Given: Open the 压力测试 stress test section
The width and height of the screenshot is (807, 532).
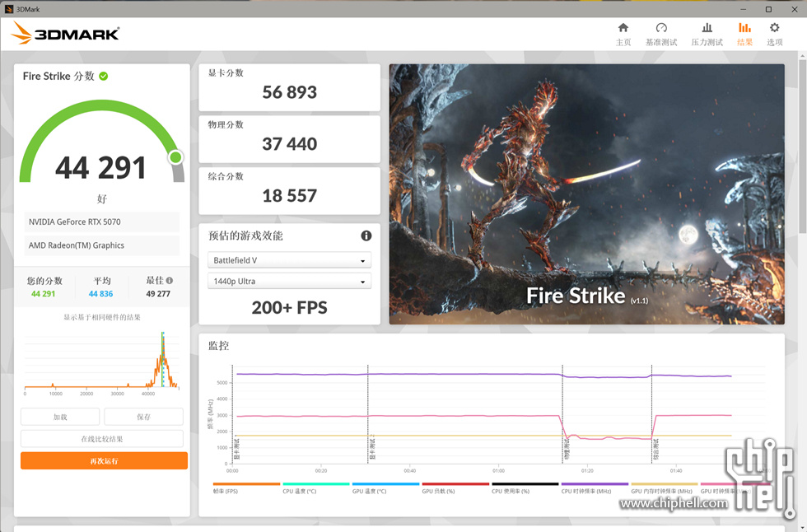Looking at the screenshot, I should (x=707, y=34).
